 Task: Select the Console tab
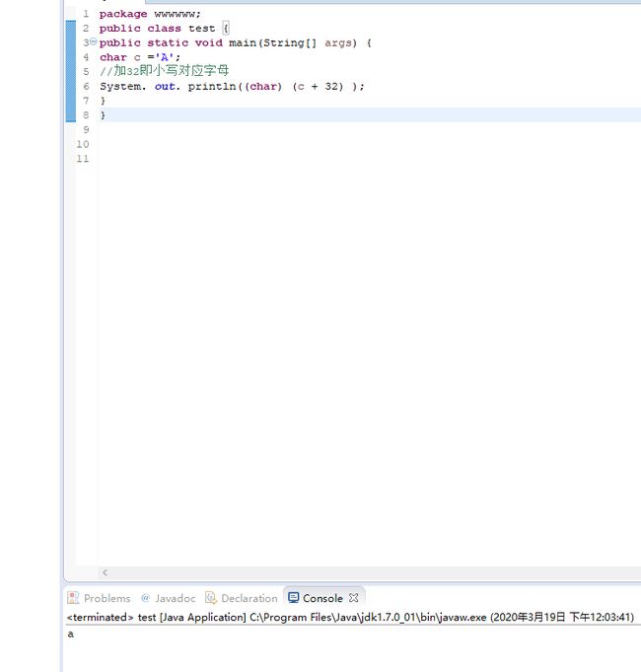pyautogui.click(x=322, y=598)
